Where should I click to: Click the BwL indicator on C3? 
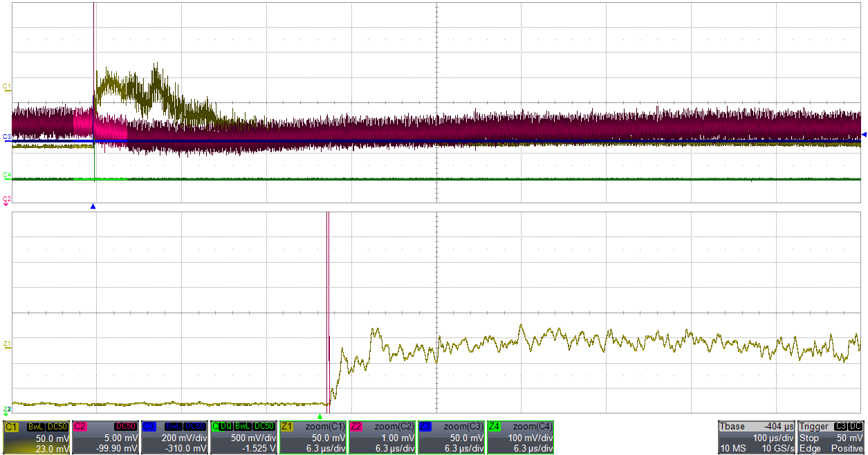click(173, 427)
